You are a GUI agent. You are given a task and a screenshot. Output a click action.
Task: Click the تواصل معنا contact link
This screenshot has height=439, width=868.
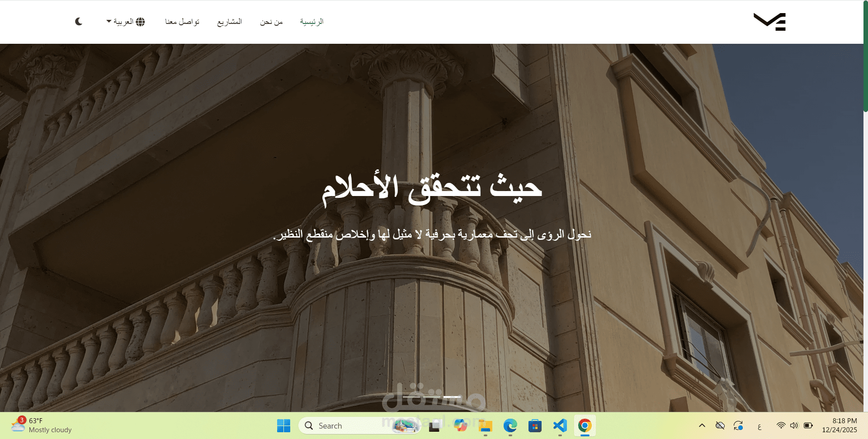[x=182, y=21]
